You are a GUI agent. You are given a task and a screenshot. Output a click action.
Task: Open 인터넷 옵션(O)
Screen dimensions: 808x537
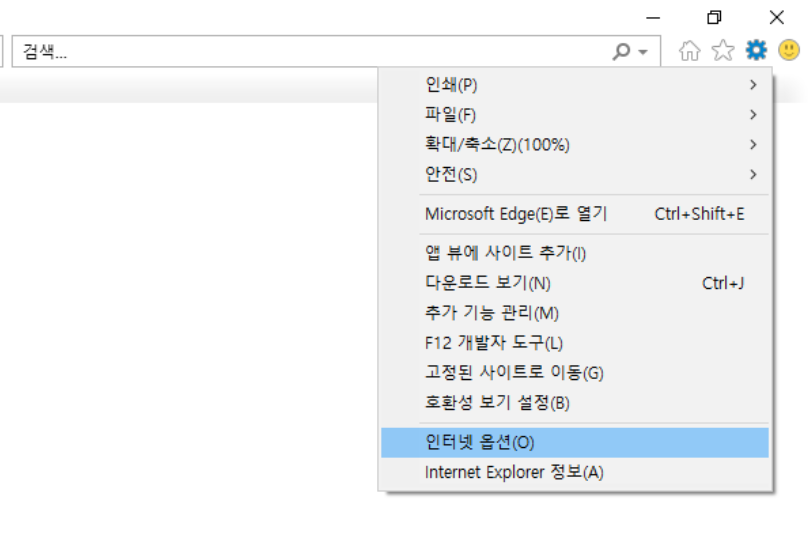coord(575,442)
